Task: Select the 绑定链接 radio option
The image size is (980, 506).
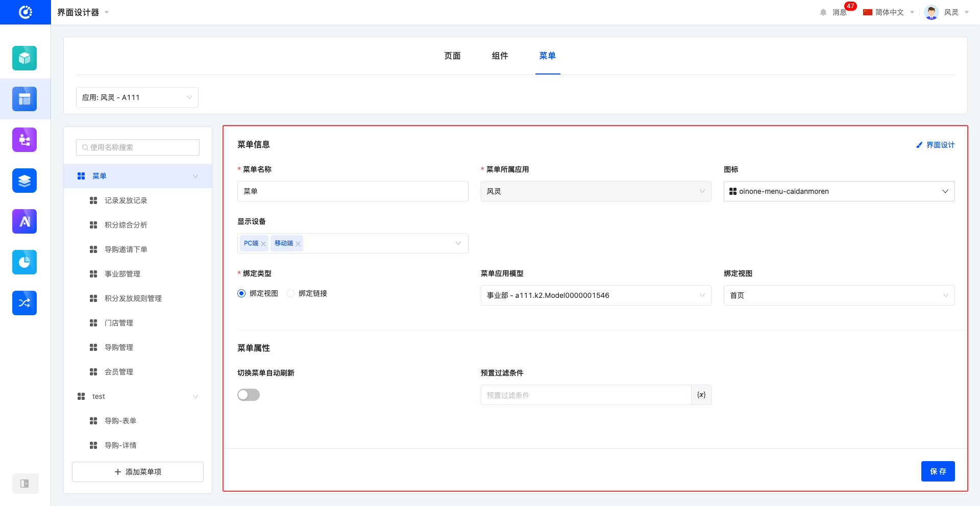Action: point(291,293)
